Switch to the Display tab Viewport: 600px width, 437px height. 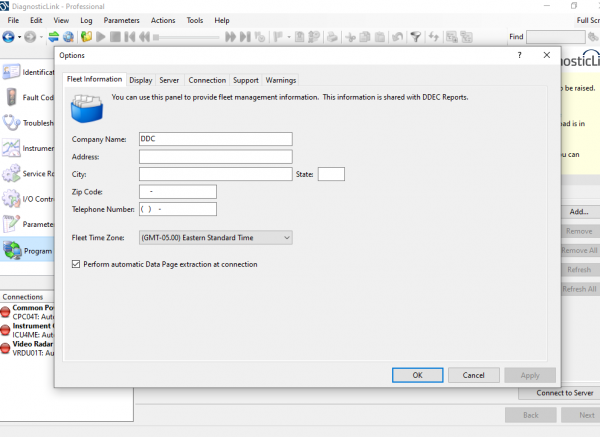141,80
